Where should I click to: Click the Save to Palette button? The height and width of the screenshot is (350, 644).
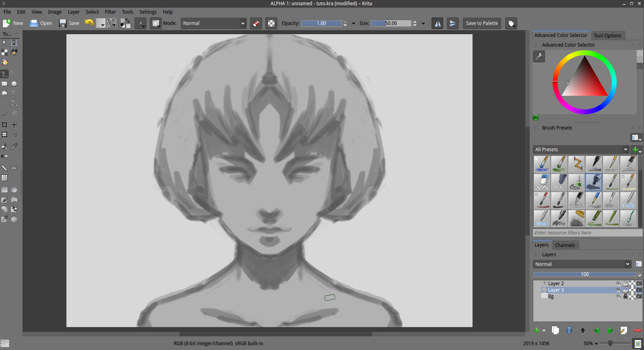click(481, 23)
